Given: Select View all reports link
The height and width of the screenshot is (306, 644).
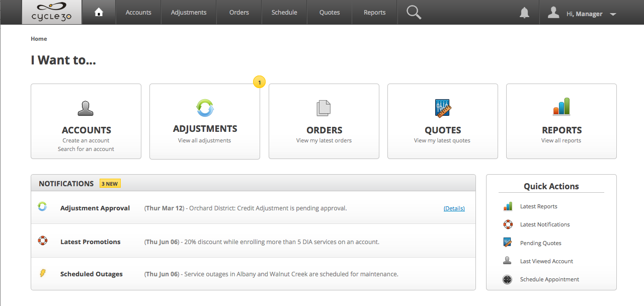Looking at the screenshot, I should pyautogui.click(x=561, y=140).
